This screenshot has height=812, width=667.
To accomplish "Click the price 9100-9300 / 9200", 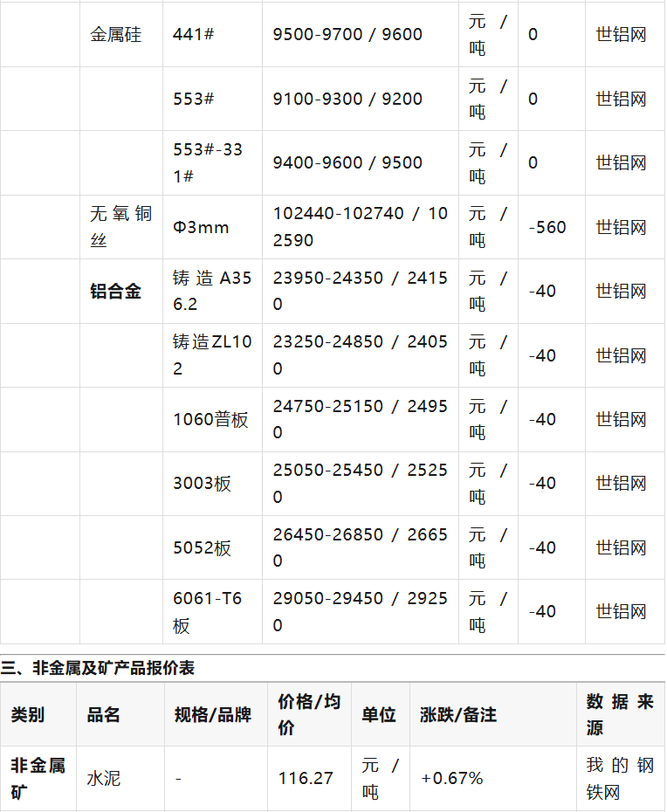I will pyautogui.click(x=347, y=99).
